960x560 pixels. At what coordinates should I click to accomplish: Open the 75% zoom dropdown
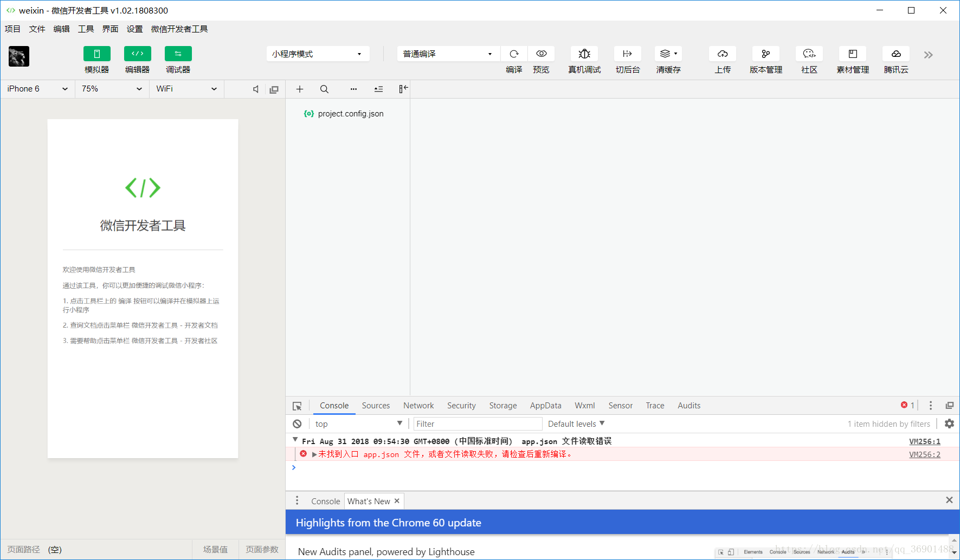coord(112,89)
